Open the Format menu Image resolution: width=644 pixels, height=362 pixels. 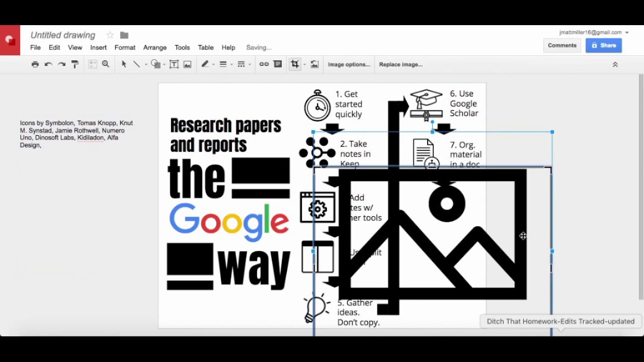tap(125, 47)
